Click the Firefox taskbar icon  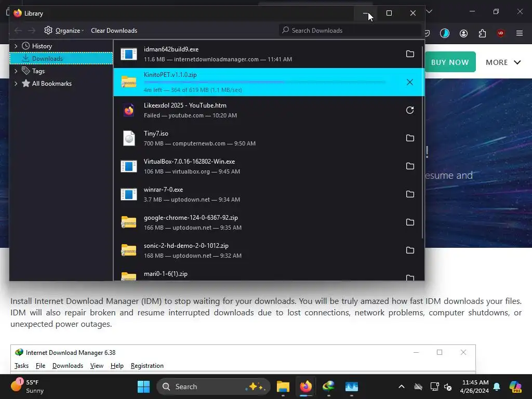(x=305, y=387)
